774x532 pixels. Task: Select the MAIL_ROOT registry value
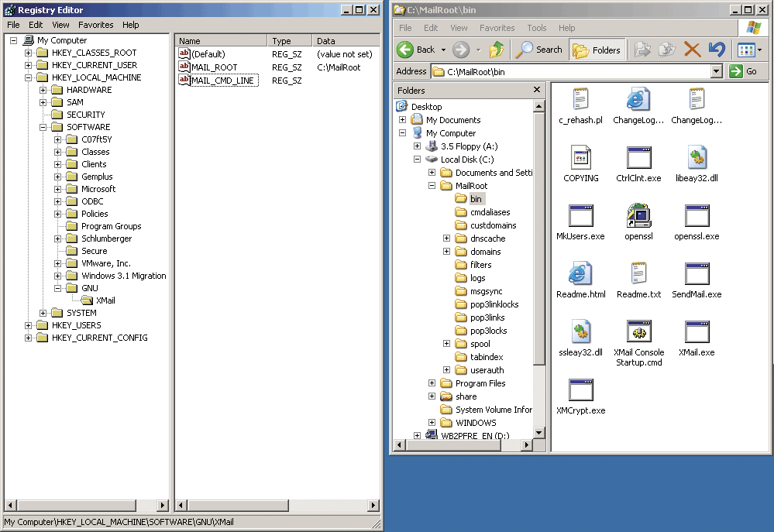click(x=215, y=67)
